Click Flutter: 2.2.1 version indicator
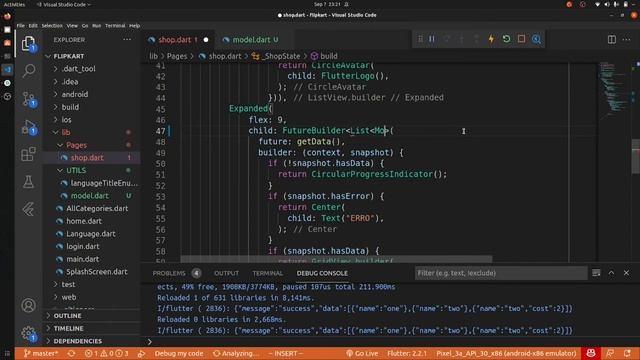 point(407,353)
